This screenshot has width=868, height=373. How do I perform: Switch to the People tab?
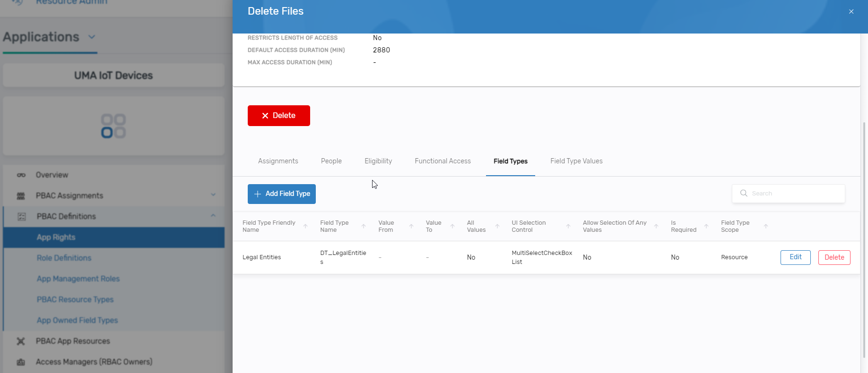(x=331, y=161)
